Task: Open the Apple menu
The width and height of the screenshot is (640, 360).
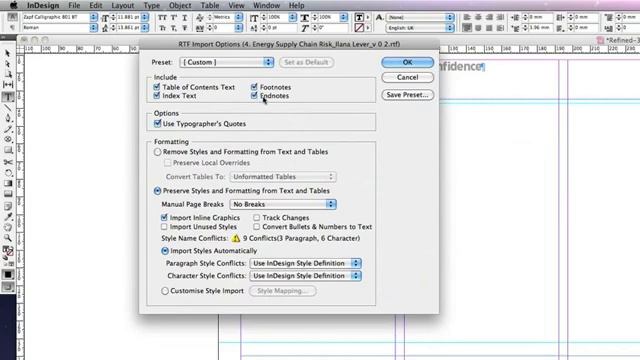Action: click(13, 5)
